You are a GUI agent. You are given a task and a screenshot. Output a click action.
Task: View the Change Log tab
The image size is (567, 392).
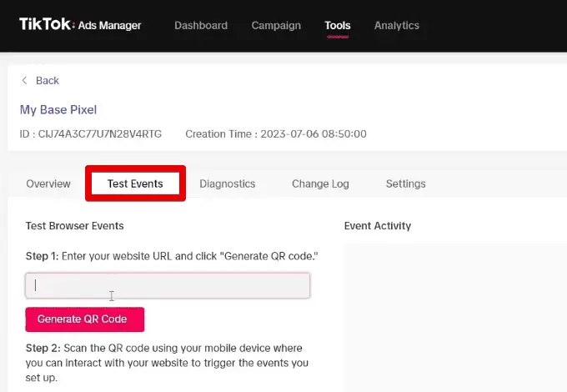click(320, 183)
